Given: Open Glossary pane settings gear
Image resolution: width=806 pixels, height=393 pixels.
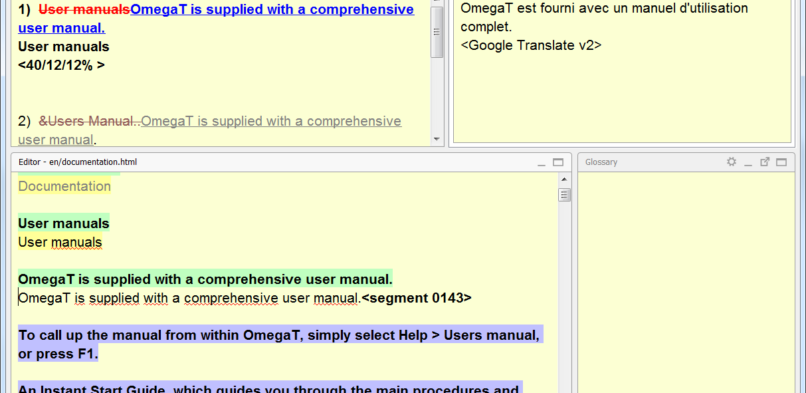Looking at the screenshot, I should pyautogui.click(x=731, y=162).
